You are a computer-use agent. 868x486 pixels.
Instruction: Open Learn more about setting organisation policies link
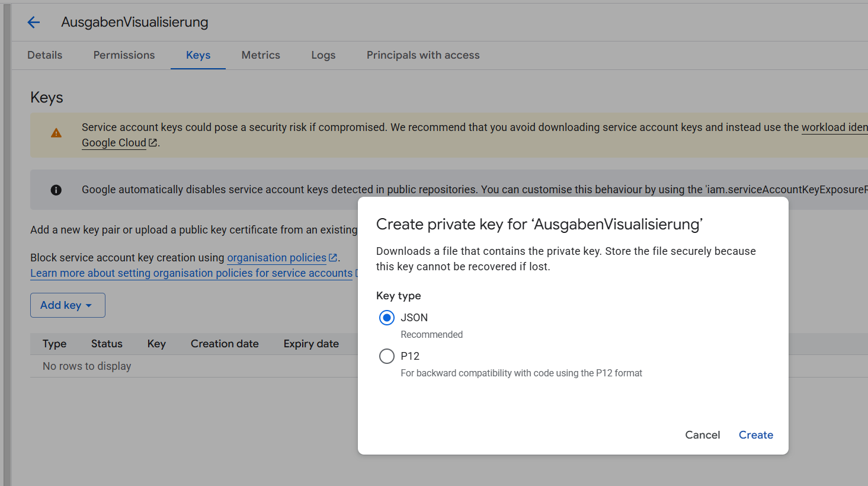click(191, 273)
